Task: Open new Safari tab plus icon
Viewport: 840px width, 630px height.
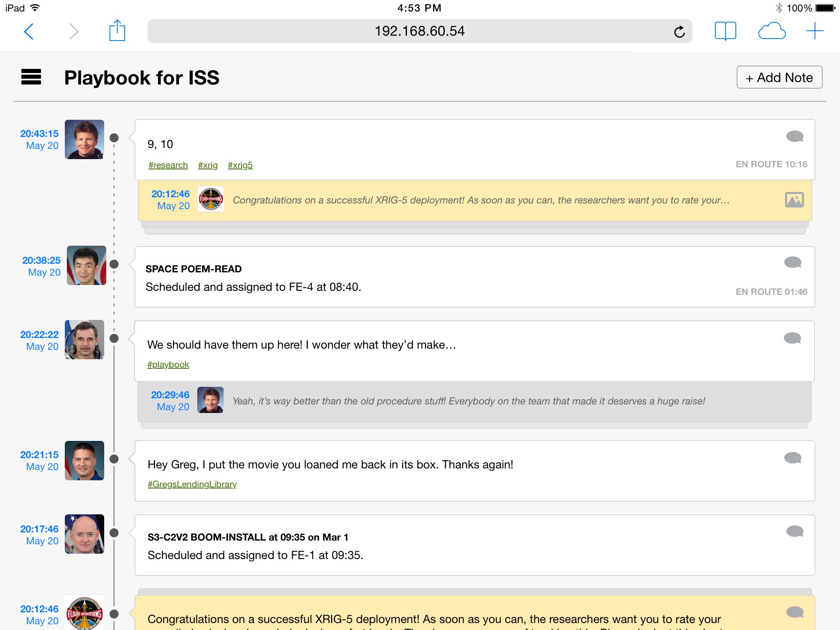Action: pyautogui.click(x=815, y=31)
